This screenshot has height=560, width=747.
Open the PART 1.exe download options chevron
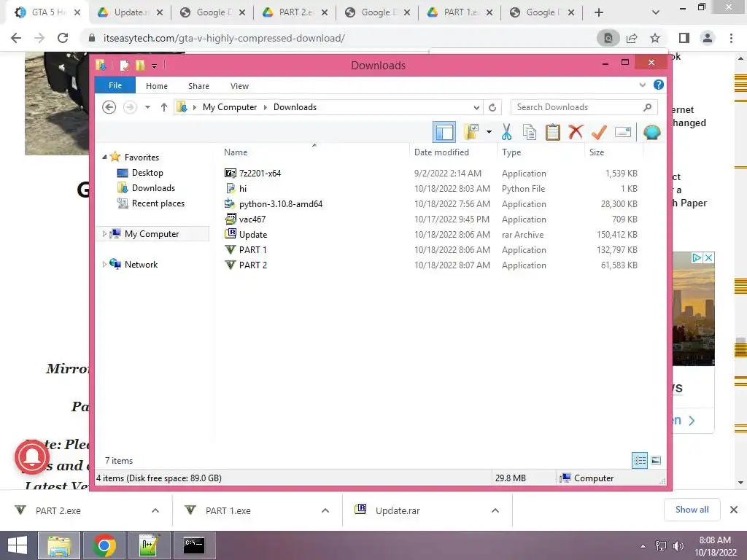tap(325, 510)
